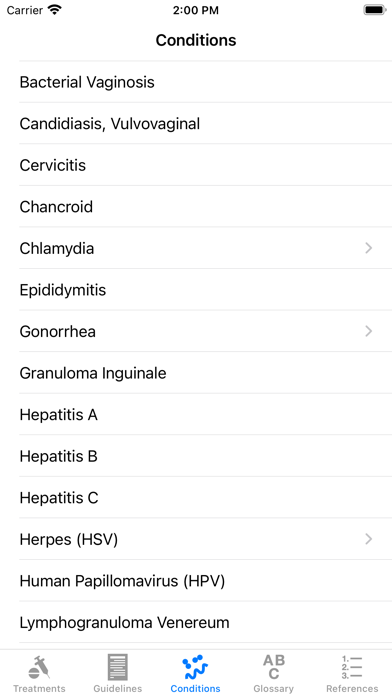Tap the References numbered list icon
This screenshot has width=392, height=696.
(x=352, y=667)
